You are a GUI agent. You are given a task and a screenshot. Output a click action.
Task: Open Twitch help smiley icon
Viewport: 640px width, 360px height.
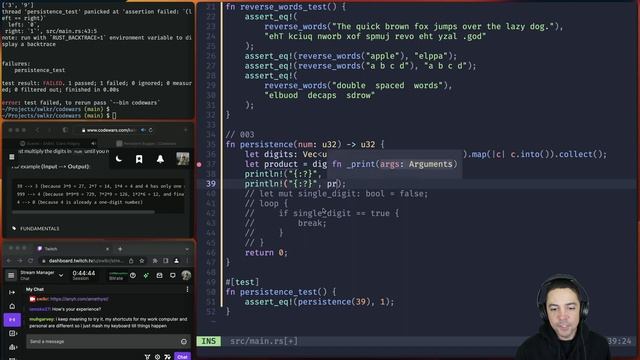(133, 276)
